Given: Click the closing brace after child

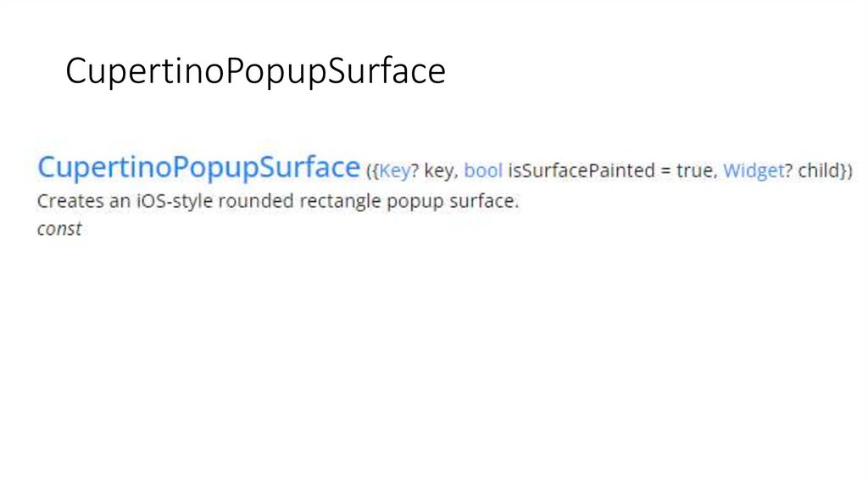Looking at the screenshot, I should 843,171.
